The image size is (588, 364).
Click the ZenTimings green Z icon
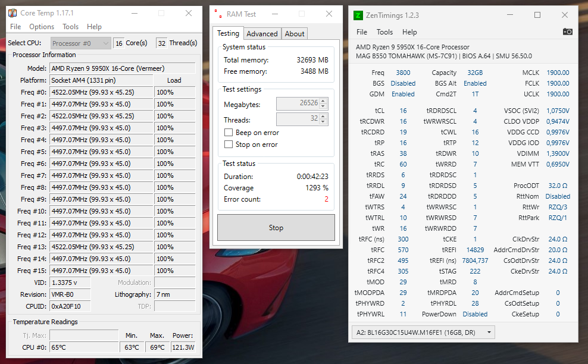pos(358,15)
